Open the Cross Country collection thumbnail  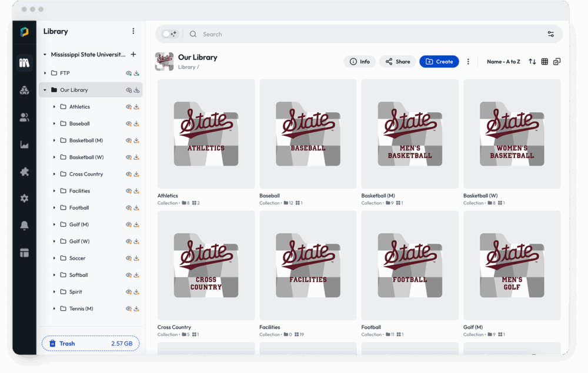[206, 265]
